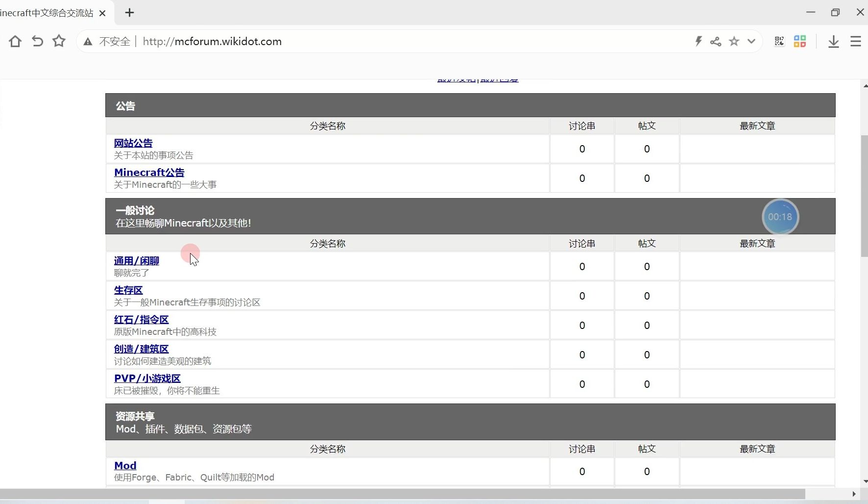Open the PVP/小游戏区 forum link
The height and width of the screenshot is (504, 868).
(x=147, y=378)
